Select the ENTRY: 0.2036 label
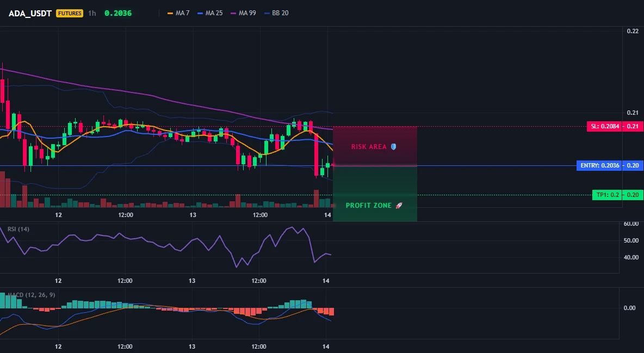The width and height of the screenshot is (644, 353). point(599,165)
